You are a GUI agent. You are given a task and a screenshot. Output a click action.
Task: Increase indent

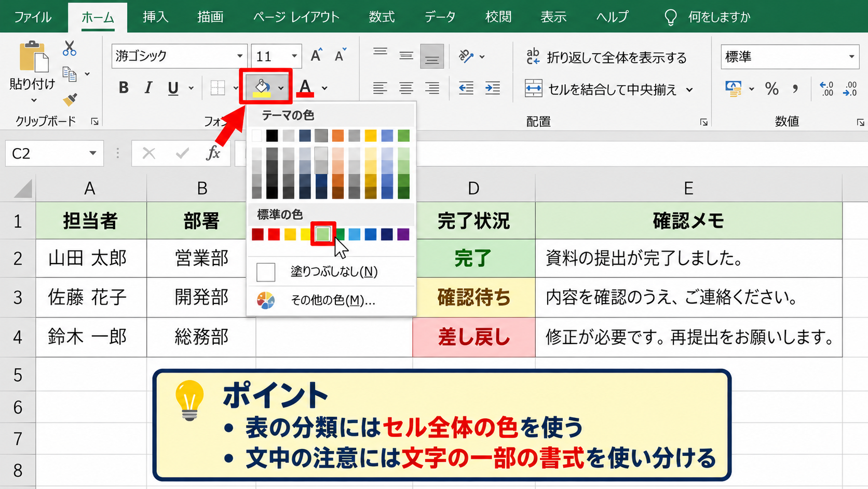493,88
